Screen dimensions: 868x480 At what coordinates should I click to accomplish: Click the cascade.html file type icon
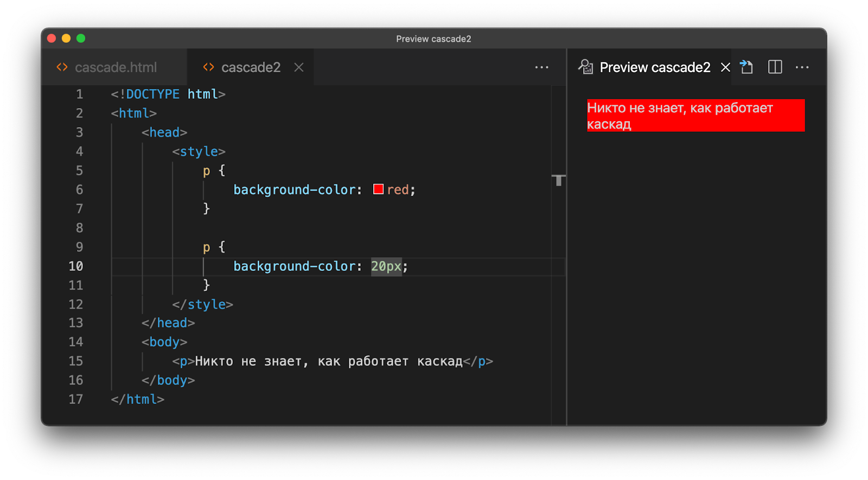pos(62,67)
